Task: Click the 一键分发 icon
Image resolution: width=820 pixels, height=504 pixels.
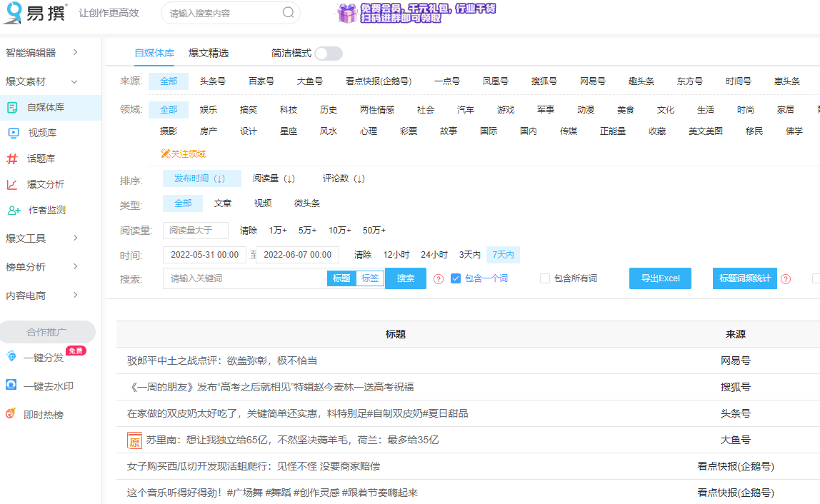Action: click(x=11, y=356)
